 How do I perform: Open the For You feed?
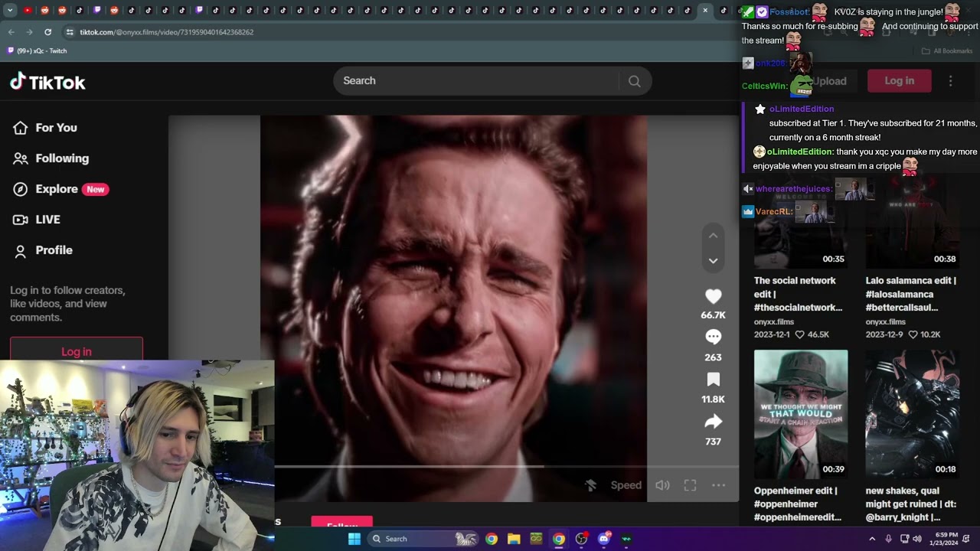pos(46,128)
